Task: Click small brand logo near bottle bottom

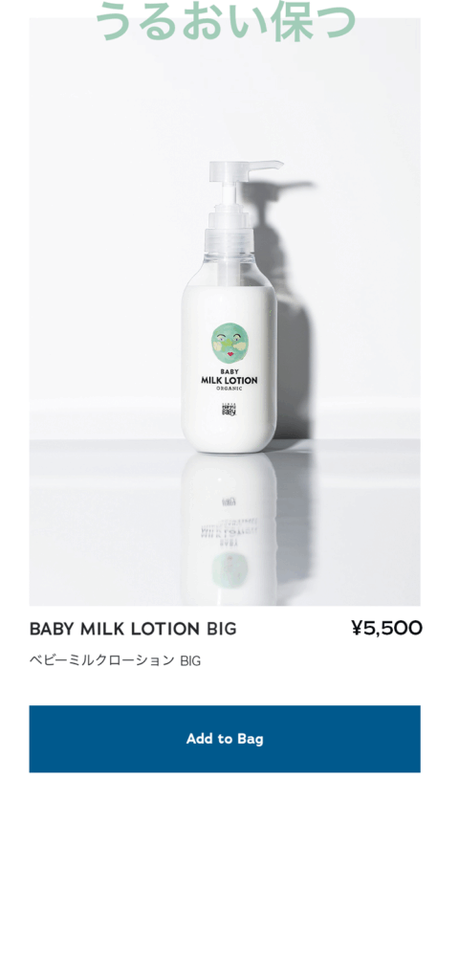Action: pyautogui.click(x=229, y=410)
